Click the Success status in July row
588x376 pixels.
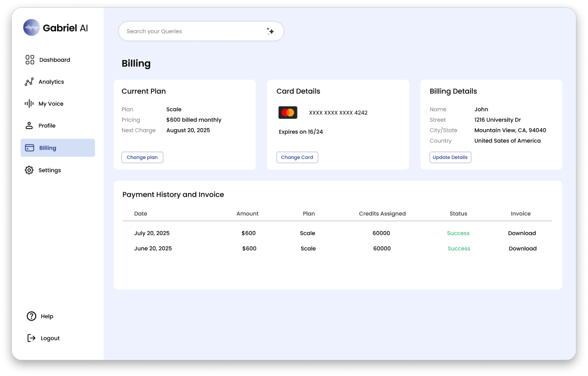(458, 233)
